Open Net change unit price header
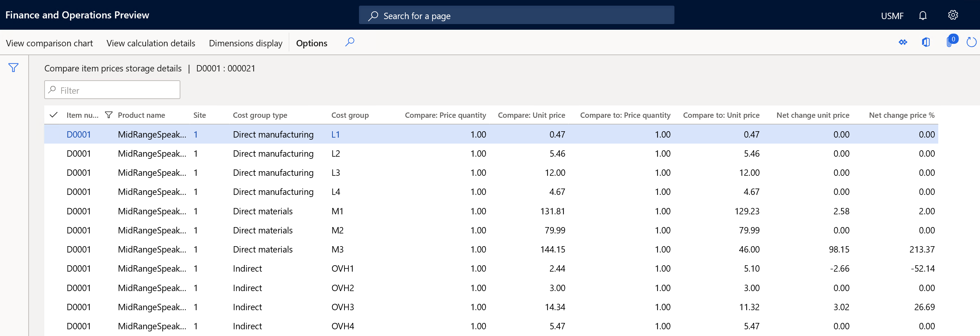This screenshot has width=980, height=336. coord(813,115)
